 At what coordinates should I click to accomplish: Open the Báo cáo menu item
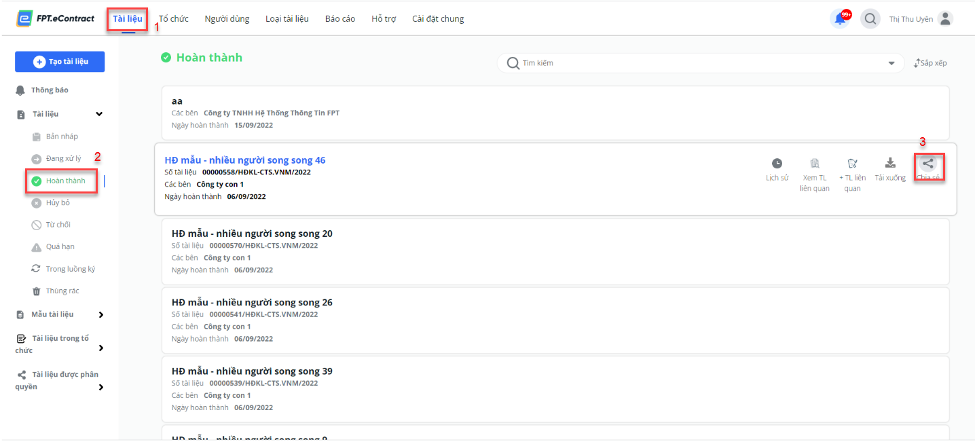click(x=340, y=19)
